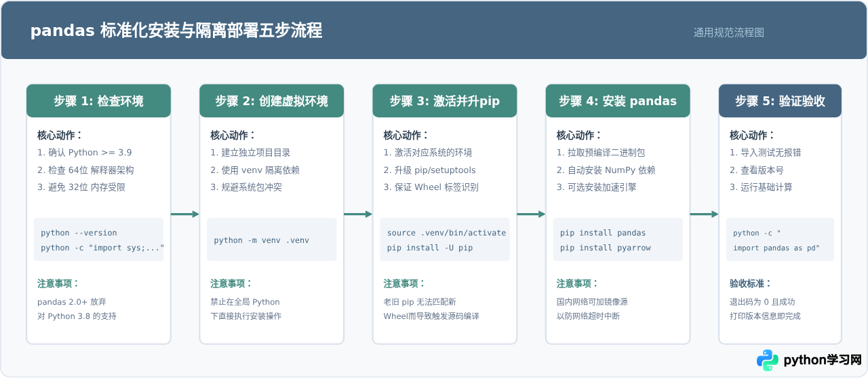
Task: Click '3. 运行基础计算'
Action: 761,187
